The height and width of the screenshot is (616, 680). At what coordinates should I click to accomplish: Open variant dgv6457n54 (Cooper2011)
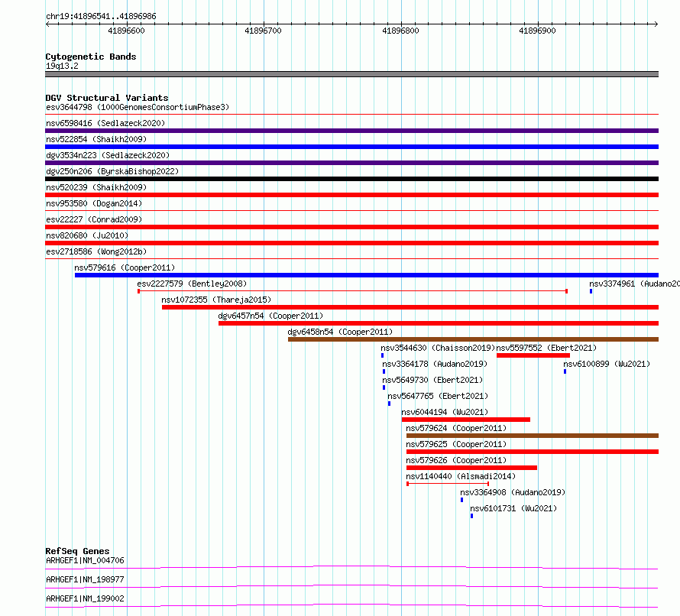(x=270, y=316)
